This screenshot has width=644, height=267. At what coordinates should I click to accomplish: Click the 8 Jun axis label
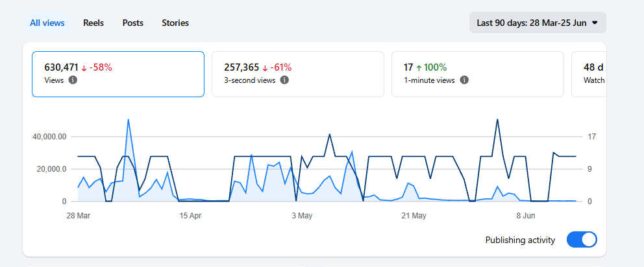[526, 216]
